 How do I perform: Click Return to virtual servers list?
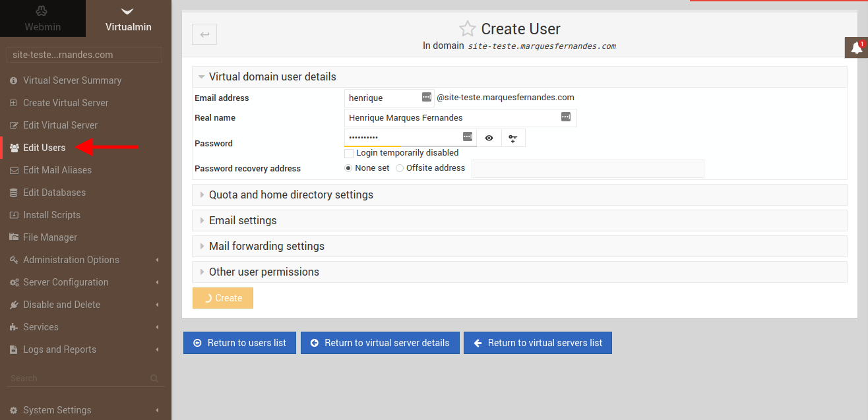coord(538,343)
